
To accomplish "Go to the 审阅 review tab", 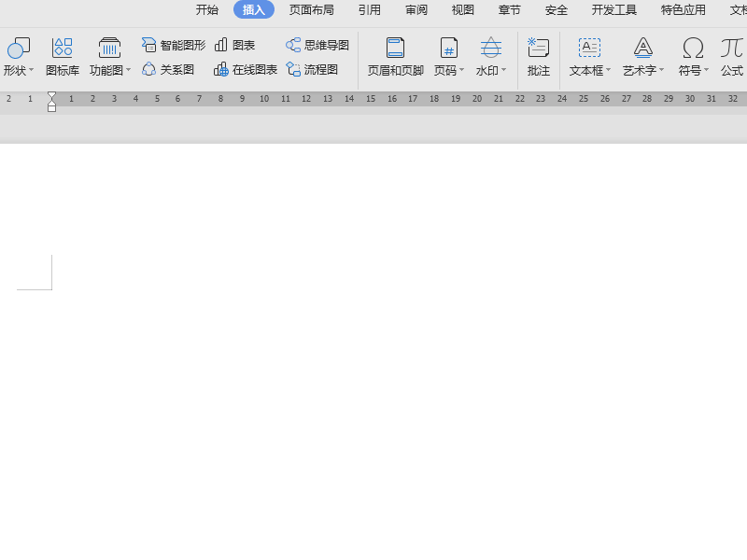I will 416,10.
